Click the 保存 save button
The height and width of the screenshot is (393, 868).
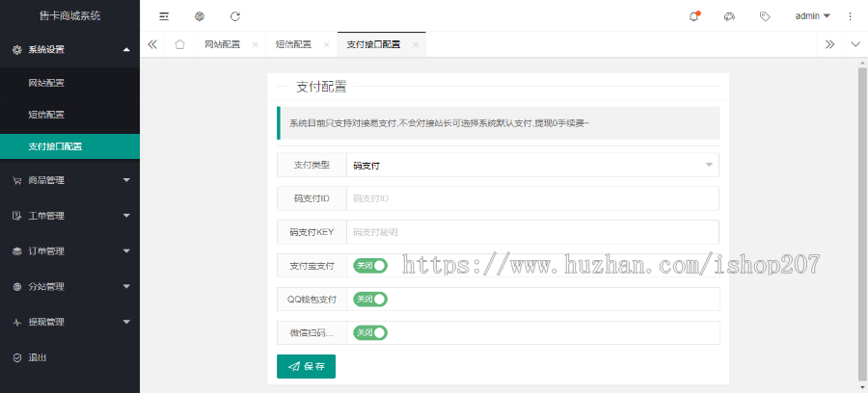[306, 366]
